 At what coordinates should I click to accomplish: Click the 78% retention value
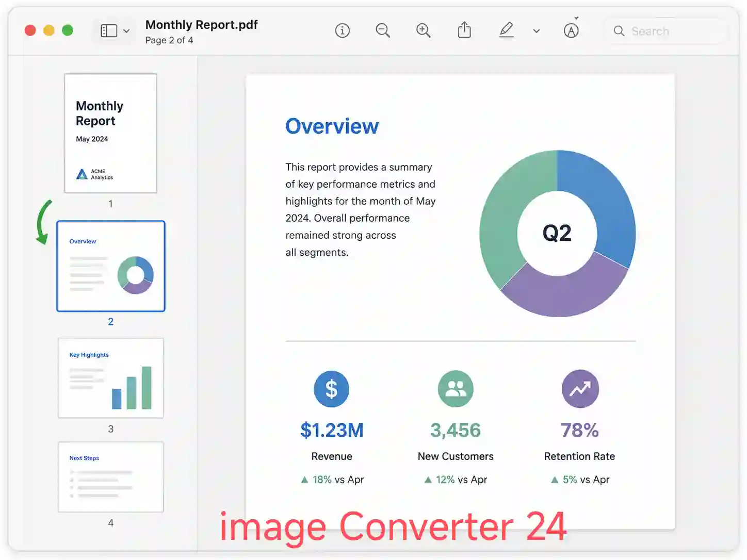pos(580,430)
